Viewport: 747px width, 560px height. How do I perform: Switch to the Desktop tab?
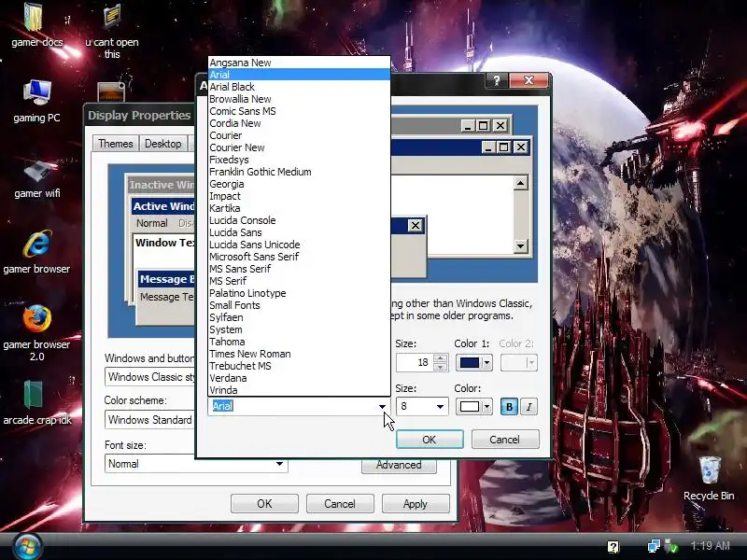point(162,144)
